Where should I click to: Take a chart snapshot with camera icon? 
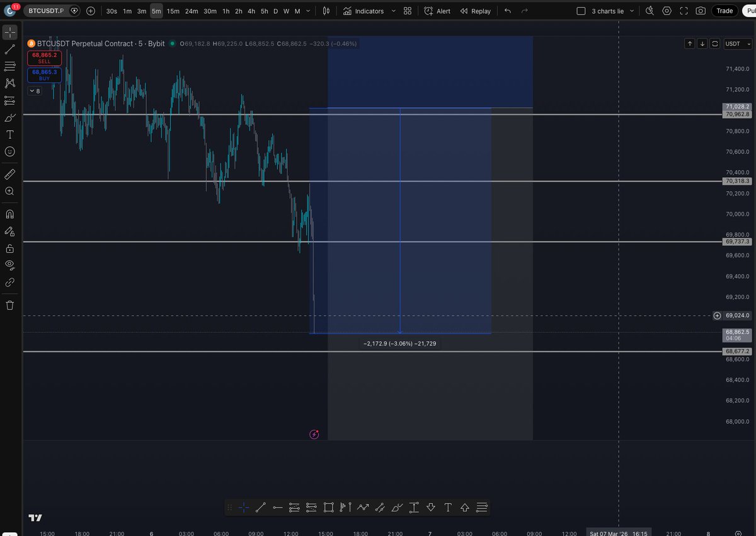701,11
